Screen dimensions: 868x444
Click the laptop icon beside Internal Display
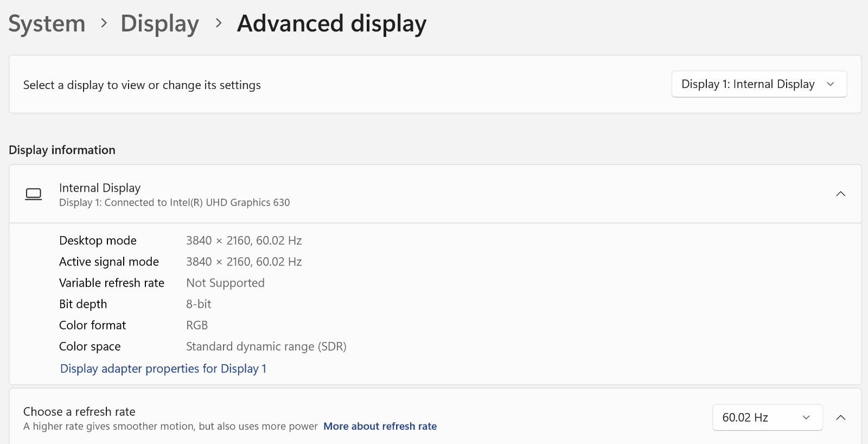(x=34, y=194)
